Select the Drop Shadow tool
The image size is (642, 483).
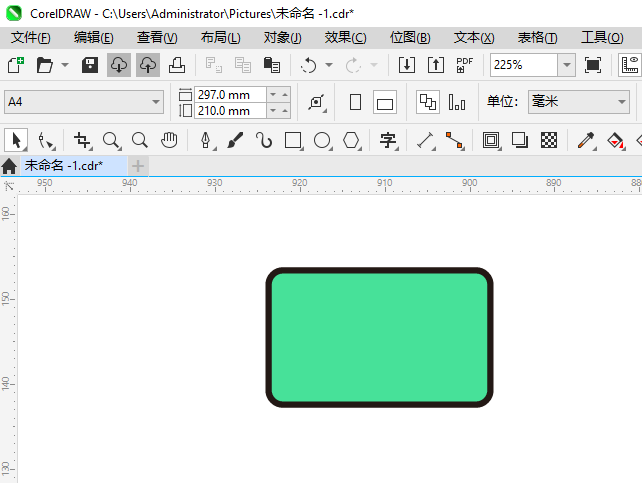click(x=520, y=140)
